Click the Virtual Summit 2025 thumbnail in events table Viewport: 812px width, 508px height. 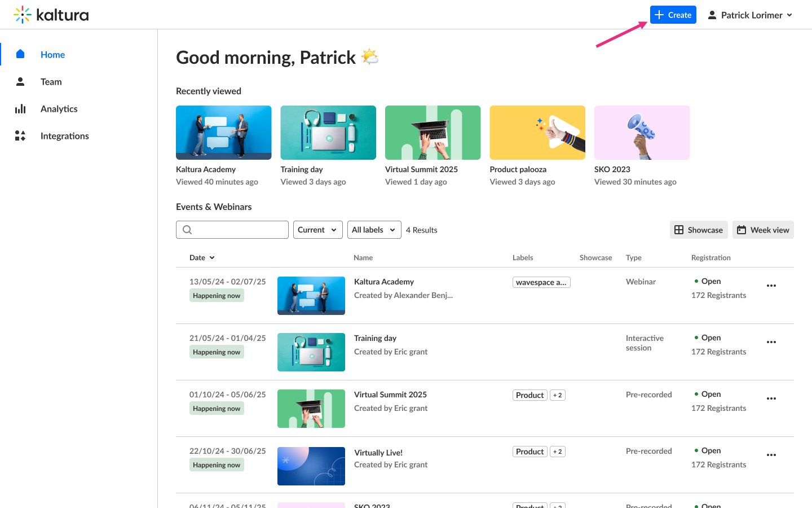click(x=311, y=409)
